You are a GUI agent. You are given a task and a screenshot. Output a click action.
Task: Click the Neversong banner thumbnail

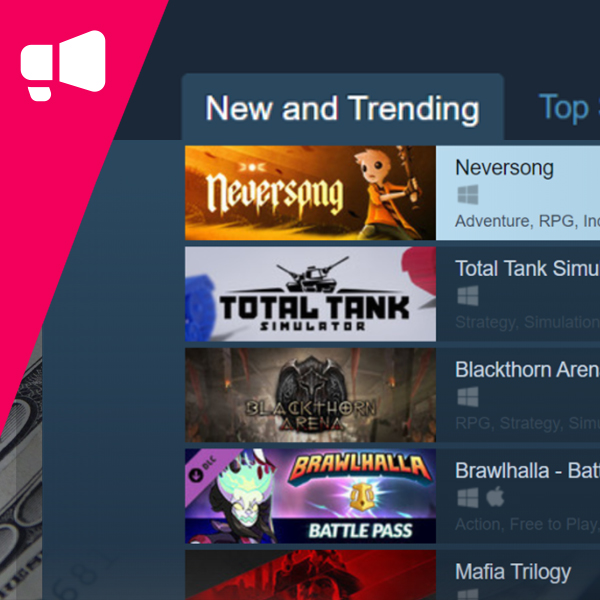[310, 193]
